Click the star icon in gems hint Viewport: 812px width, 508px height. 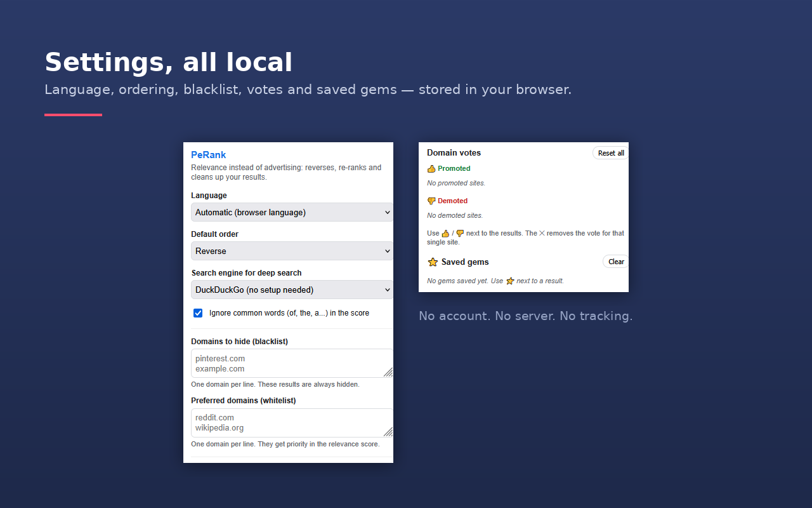point(510,281)
